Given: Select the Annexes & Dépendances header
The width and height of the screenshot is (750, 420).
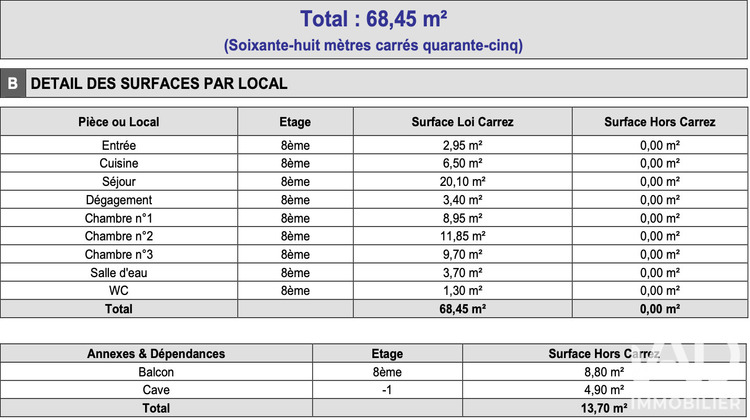Looking at the screenshot, I should 156,354.
